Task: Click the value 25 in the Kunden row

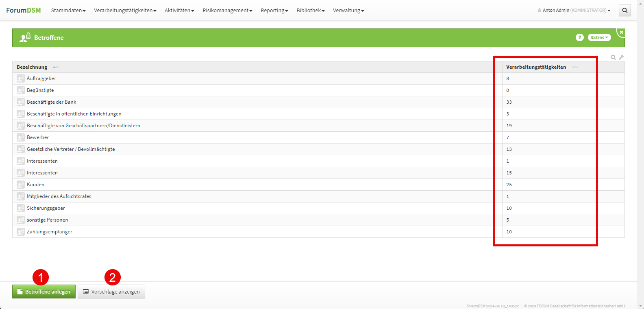Action: [509, 185]
